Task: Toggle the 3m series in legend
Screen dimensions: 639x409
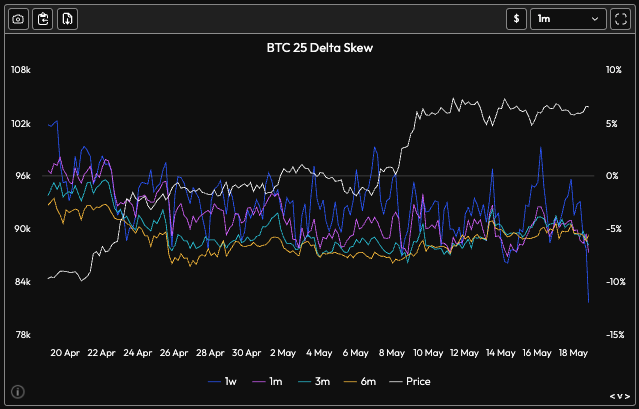Action: coord(313,382)
